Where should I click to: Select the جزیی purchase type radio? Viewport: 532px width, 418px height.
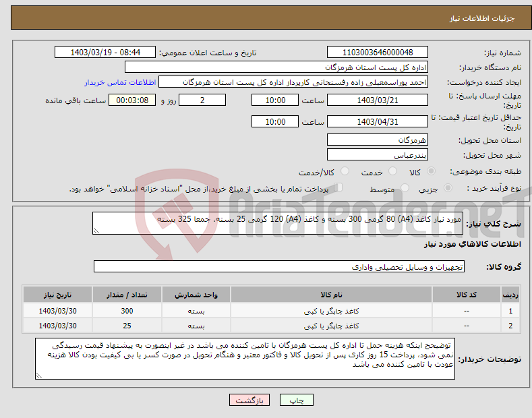point(448,187)
